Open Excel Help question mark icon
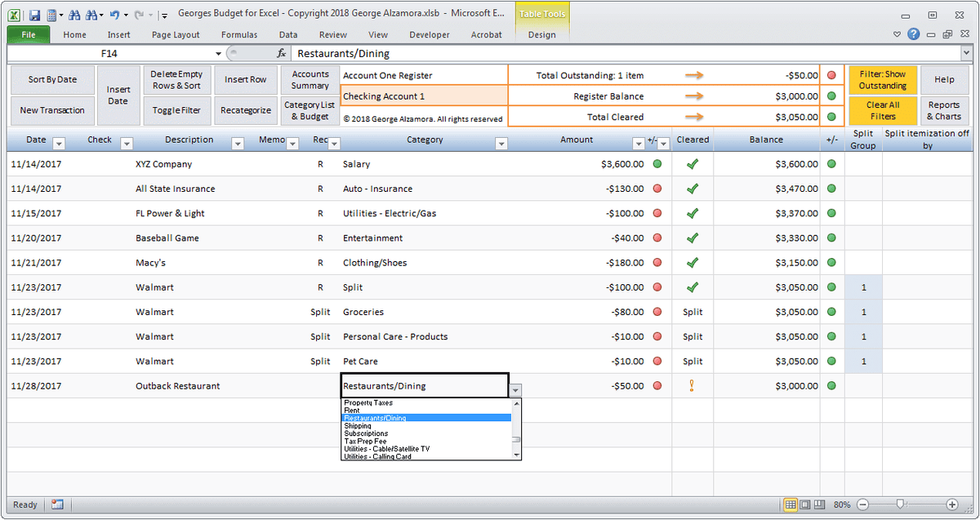Viewport: 980px width, 520px height. (913, 34)
